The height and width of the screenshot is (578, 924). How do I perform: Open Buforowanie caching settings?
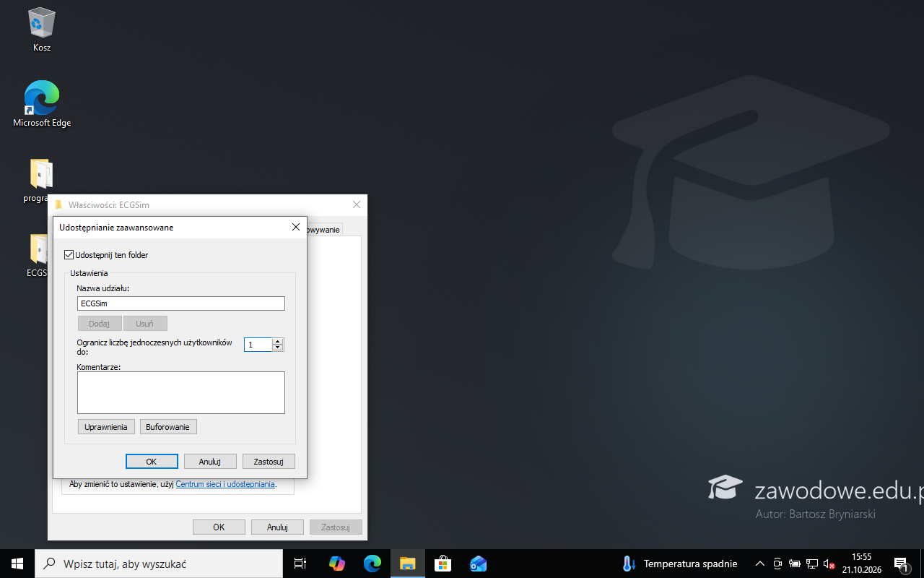tap(168, 427)
